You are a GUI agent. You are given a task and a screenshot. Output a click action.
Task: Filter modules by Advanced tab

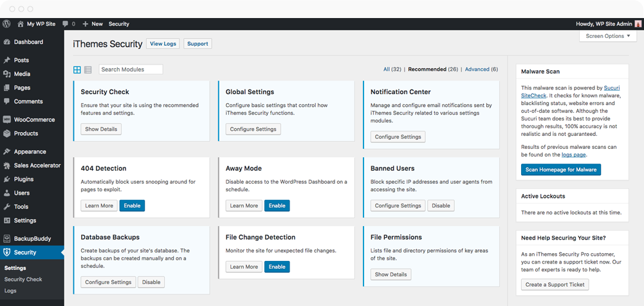(x=477, y=70)
